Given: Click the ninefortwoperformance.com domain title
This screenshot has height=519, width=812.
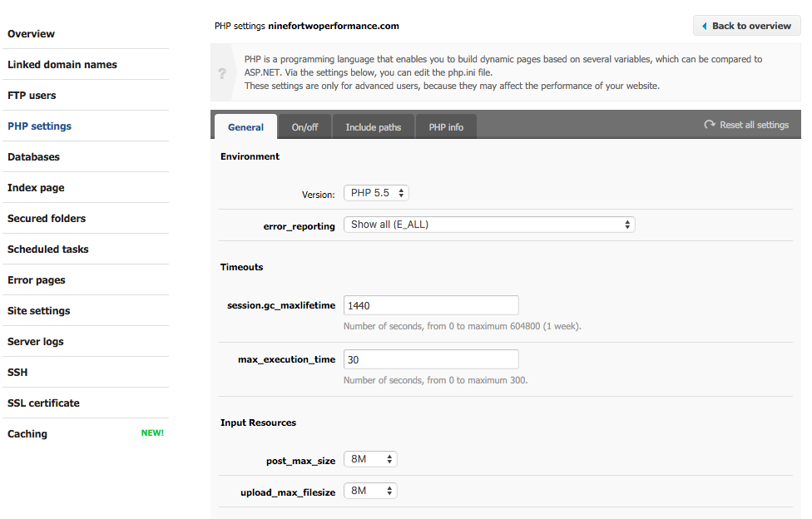Looking at the screenshot, I should click(334, 26).
